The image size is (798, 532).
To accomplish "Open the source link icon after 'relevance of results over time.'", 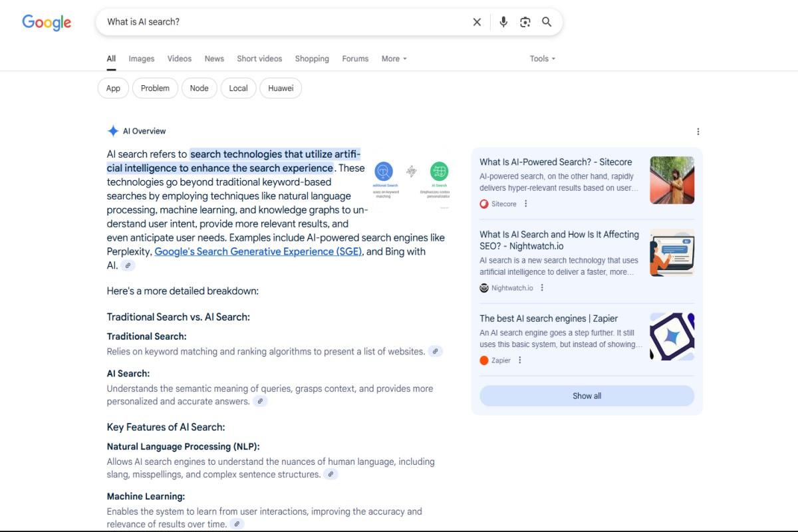I will tap(237, 524).
